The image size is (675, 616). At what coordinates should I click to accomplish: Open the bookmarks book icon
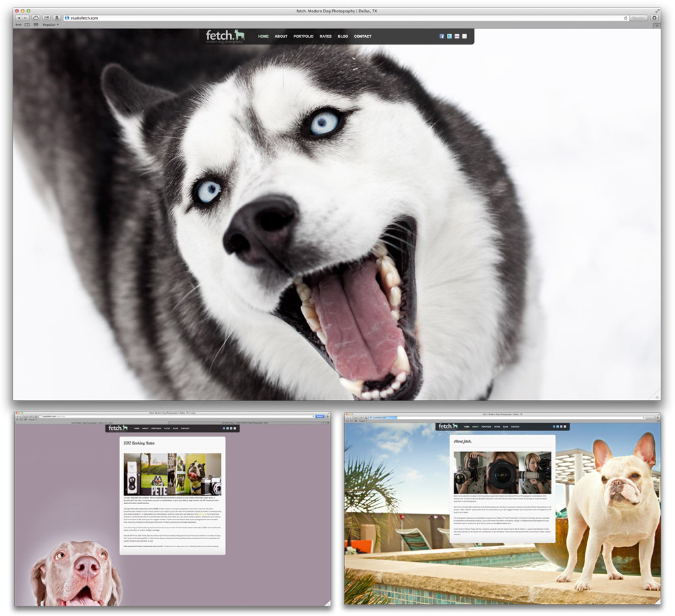coord(27,25)
